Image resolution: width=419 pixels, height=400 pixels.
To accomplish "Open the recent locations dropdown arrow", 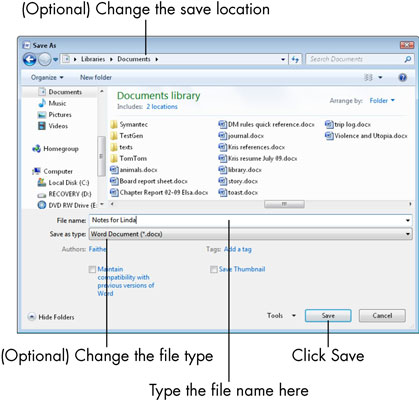I will coord(55,60).
